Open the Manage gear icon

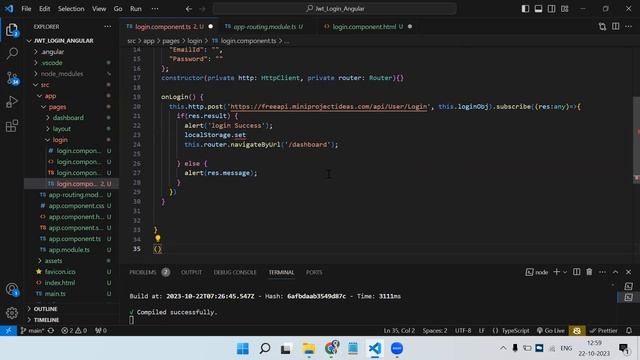12,313
